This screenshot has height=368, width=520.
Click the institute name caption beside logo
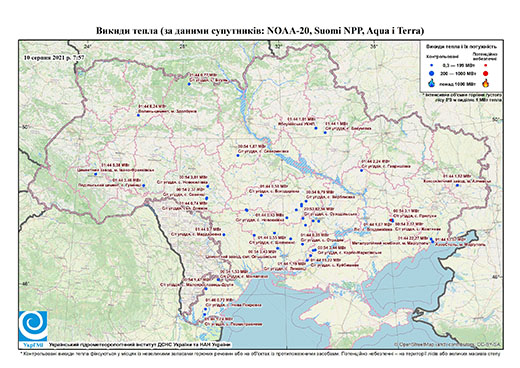(140, 345)
